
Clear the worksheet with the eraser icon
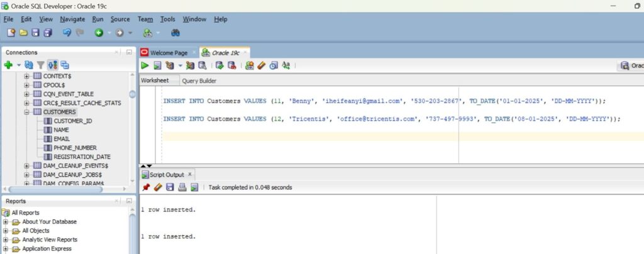tap(262, 65)
